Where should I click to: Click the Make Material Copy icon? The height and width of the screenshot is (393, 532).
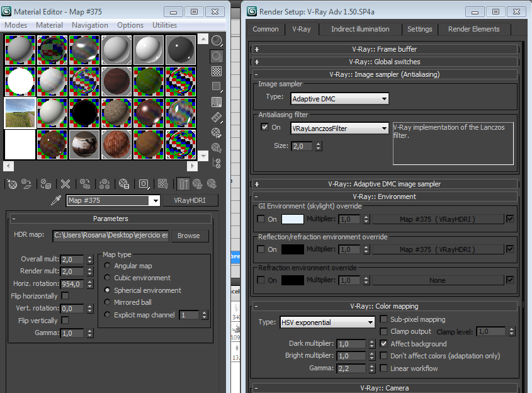pos(85,185)
